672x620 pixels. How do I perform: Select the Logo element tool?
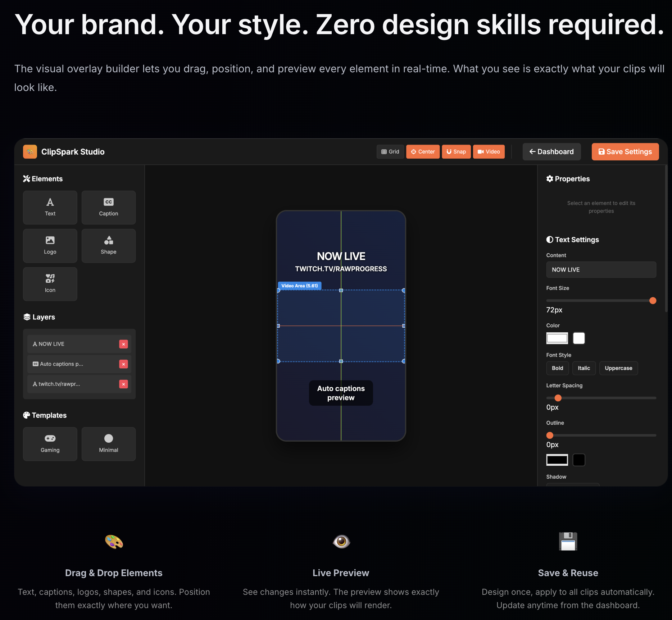pyautogui.click(x=50, y=246)
